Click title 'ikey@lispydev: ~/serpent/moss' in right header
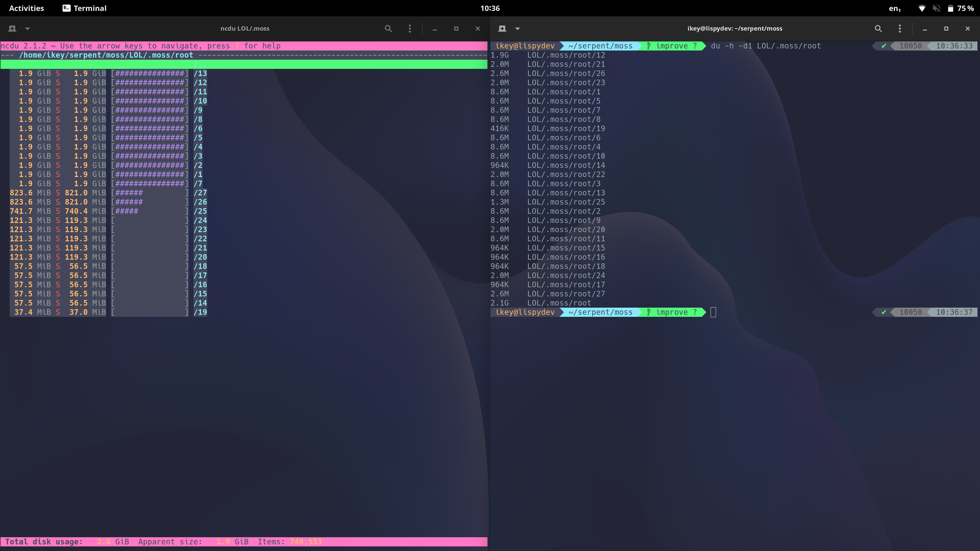980x551 pixels. tap(735, 29)
